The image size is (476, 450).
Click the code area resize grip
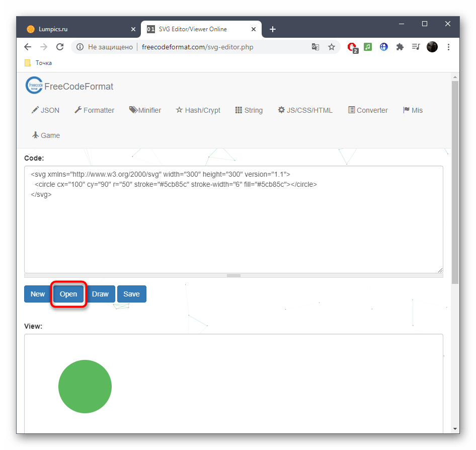(x=440, y=270)
